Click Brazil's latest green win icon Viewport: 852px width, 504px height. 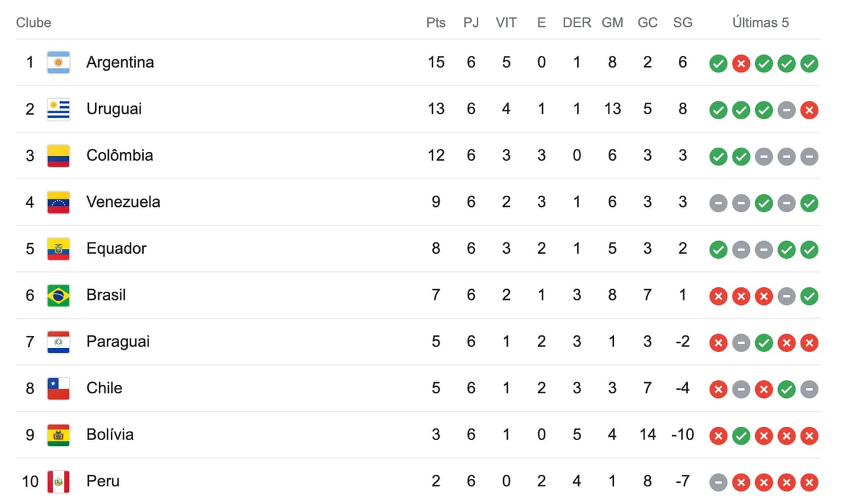[809, 296]
